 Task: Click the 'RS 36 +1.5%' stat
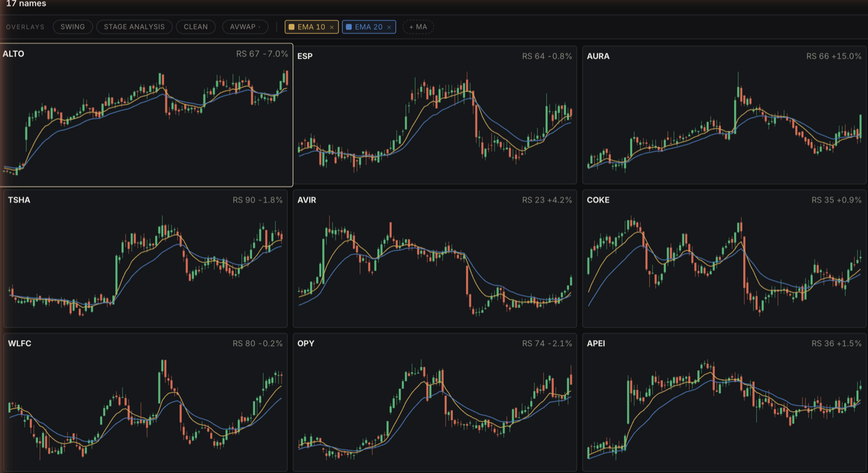[x=837, y=343]
